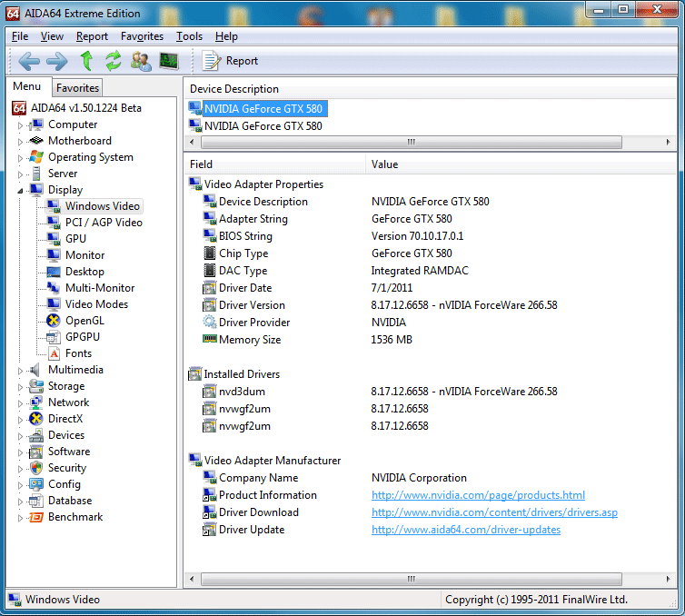685x616 pixels.
Task: Go back with the blue left arrow
Action: [29, 61]
